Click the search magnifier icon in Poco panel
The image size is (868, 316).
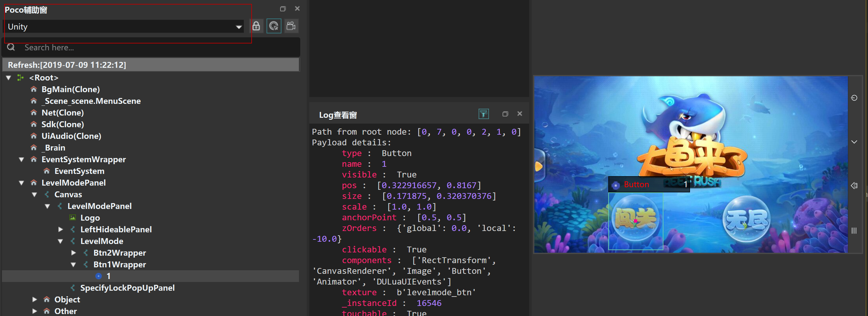coord(11,47)
